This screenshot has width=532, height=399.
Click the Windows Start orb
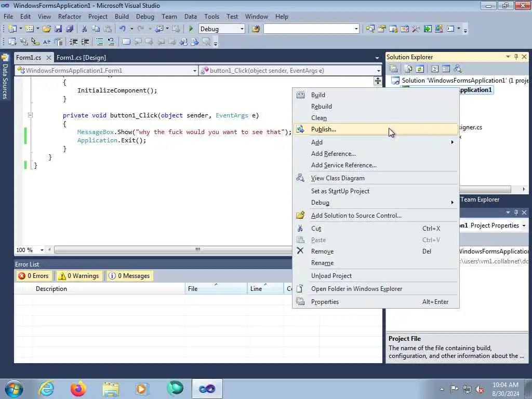(14, 389)
